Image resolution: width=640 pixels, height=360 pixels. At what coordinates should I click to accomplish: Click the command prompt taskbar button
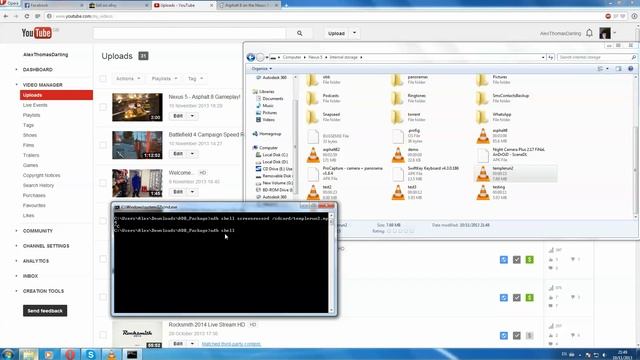132,354
